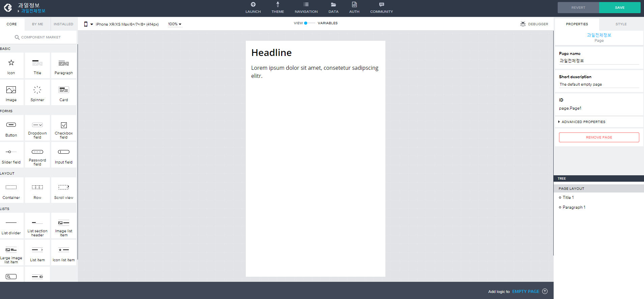Screen dimensions: 644x299
Task: Add the Icon component
Action: tap(11, 66)
